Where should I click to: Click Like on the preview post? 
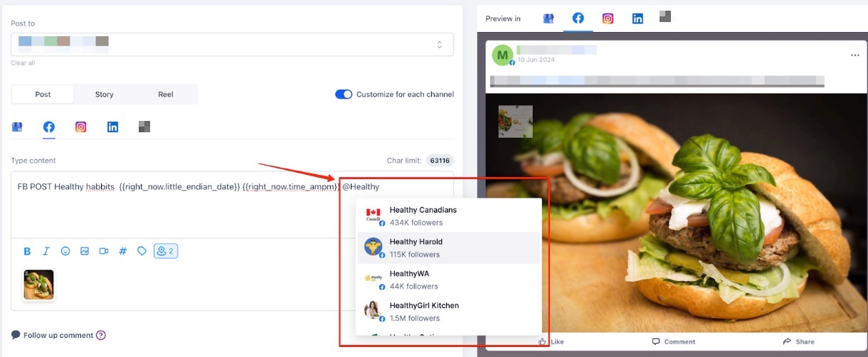[551, 341]
